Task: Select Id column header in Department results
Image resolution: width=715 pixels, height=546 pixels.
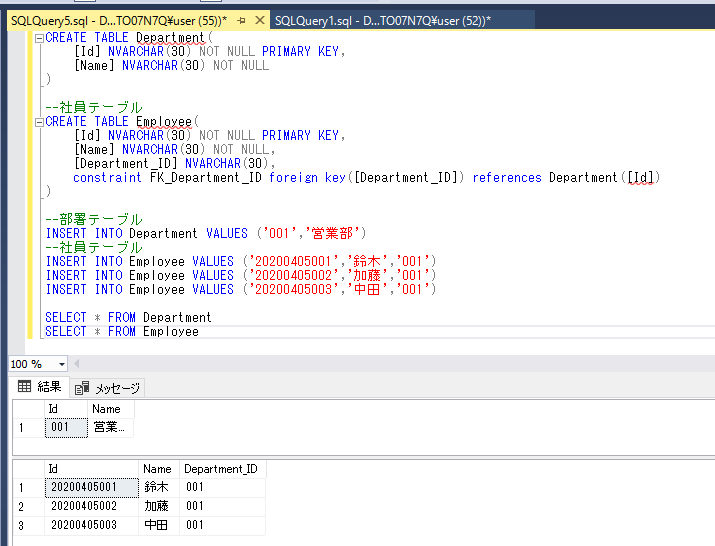Action: [66, 409]
